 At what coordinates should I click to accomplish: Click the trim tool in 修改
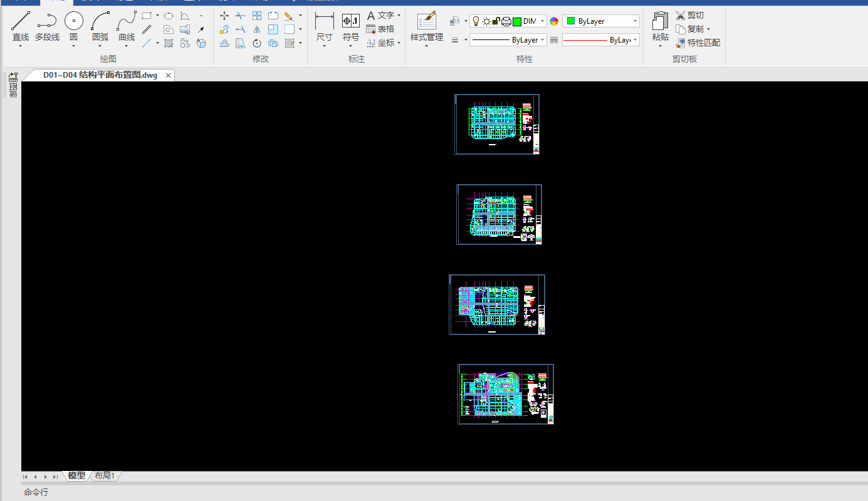pos(241,16)
